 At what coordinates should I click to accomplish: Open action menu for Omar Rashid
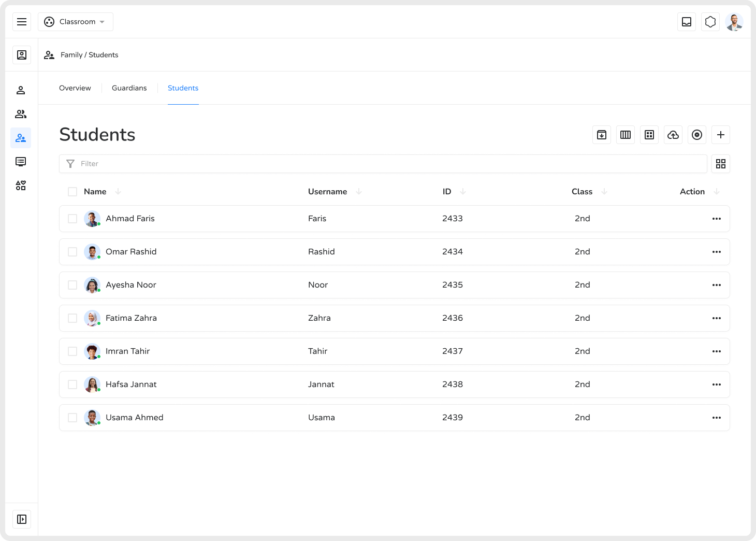(717, 252)
